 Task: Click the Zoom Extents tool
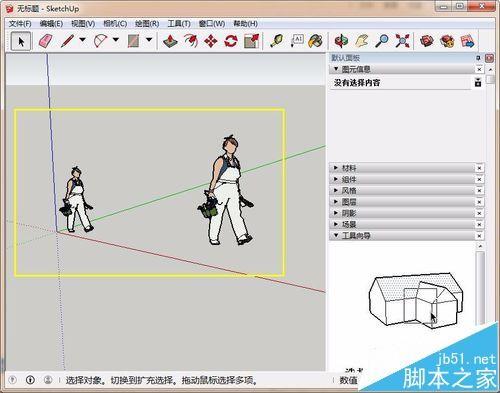pyautogui.click(x=402, y=41)
